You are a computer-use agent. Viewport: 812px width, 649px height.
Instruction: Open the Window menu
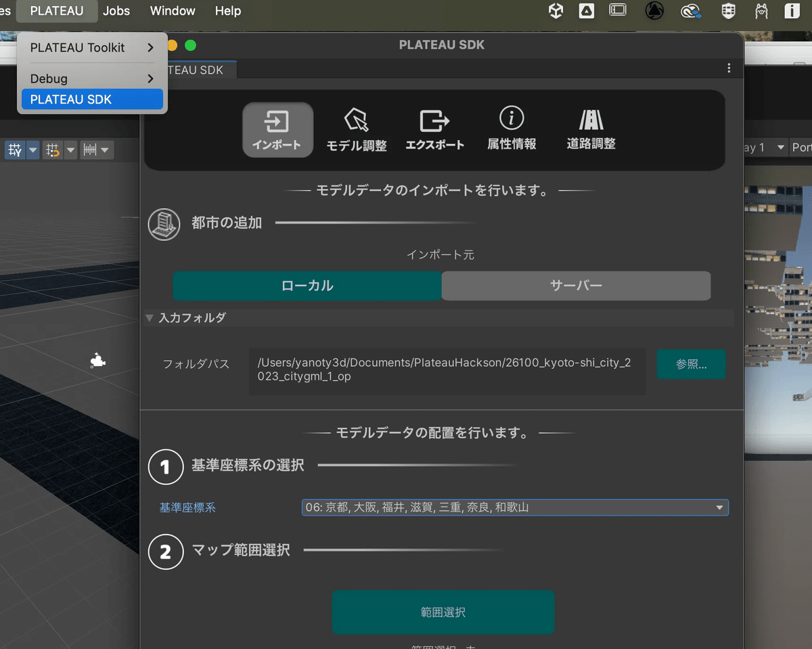pos(173,11)
